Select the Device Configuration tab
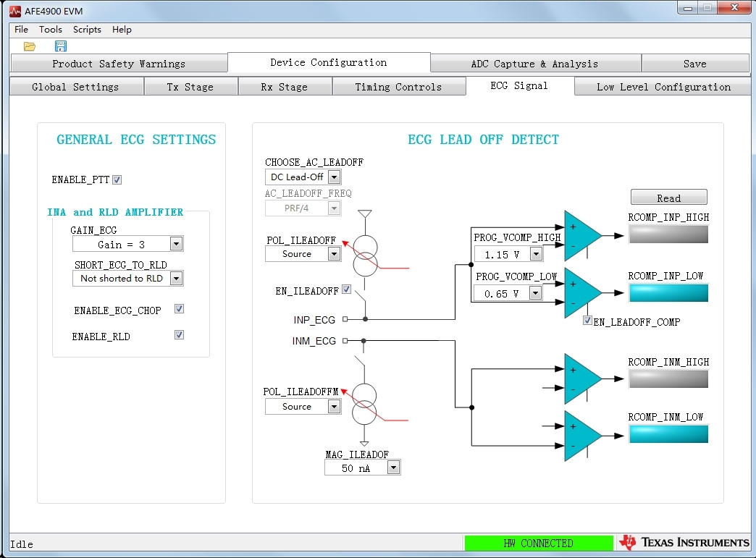756x558 pixels. tap(329, 62)
